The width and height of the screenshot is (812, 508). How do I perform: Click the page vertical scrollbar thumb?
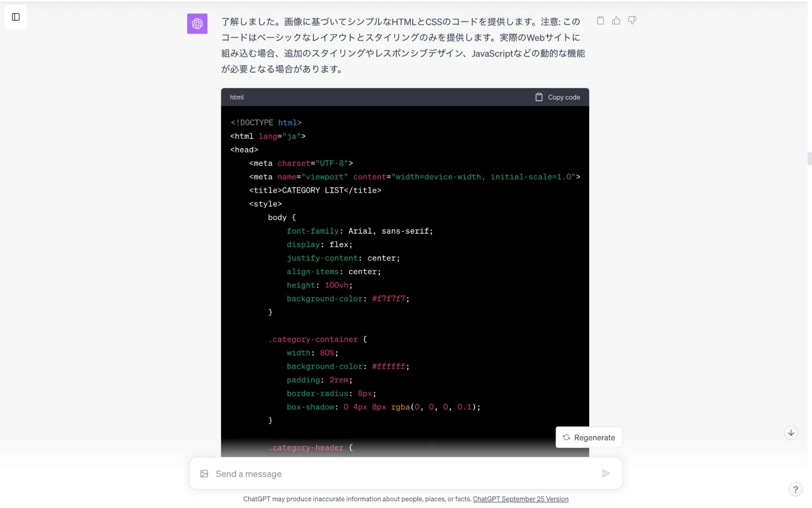[x=809, y=159]
